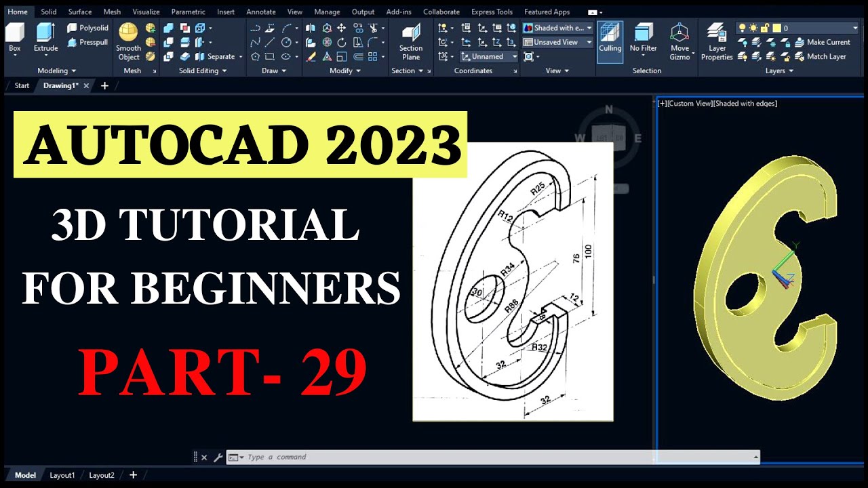This screenshot has width=868, height=488.
Task: Click Make Current layer button
Action: pos(823,42)
